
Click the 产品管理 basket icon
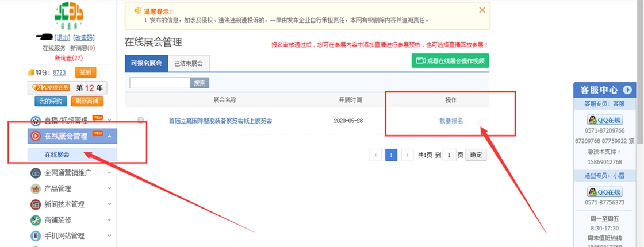[x=36, y=189]
